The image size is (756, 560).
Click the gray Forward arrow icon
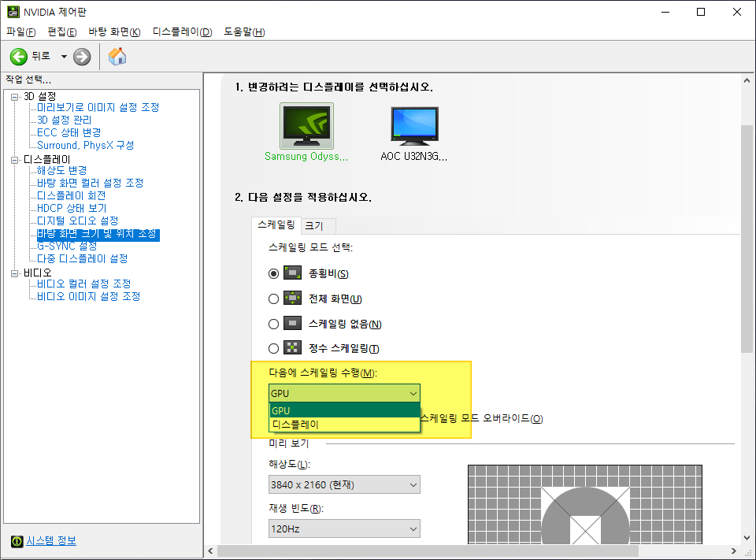click(x=82, y=57)
